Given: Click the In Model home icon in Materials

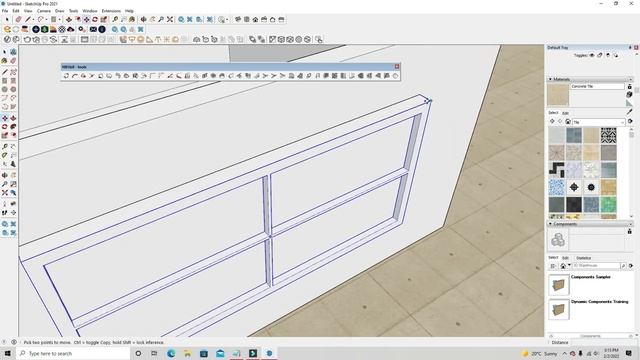Looking at the screenshot, I should click(568, 122).
